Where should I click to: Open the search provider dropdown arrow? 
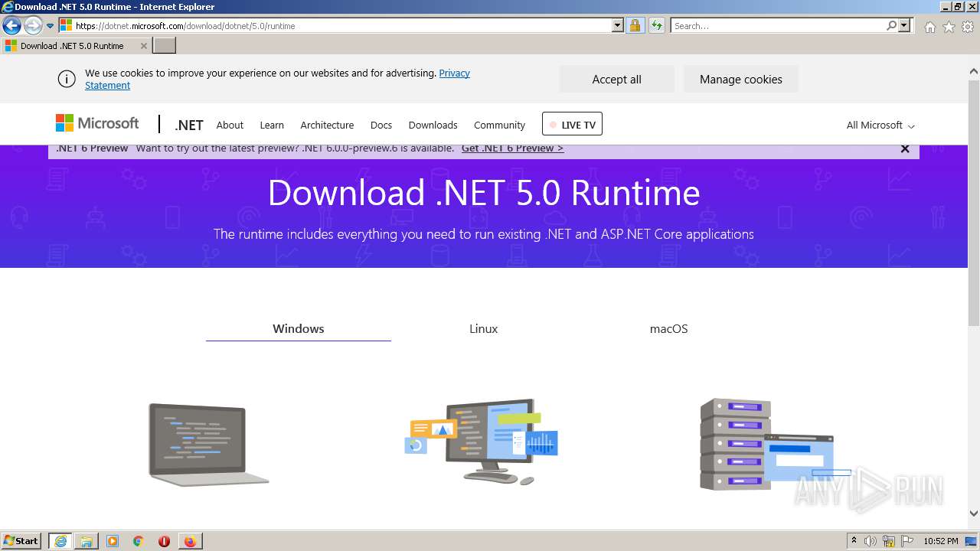(x=904, y=25)
